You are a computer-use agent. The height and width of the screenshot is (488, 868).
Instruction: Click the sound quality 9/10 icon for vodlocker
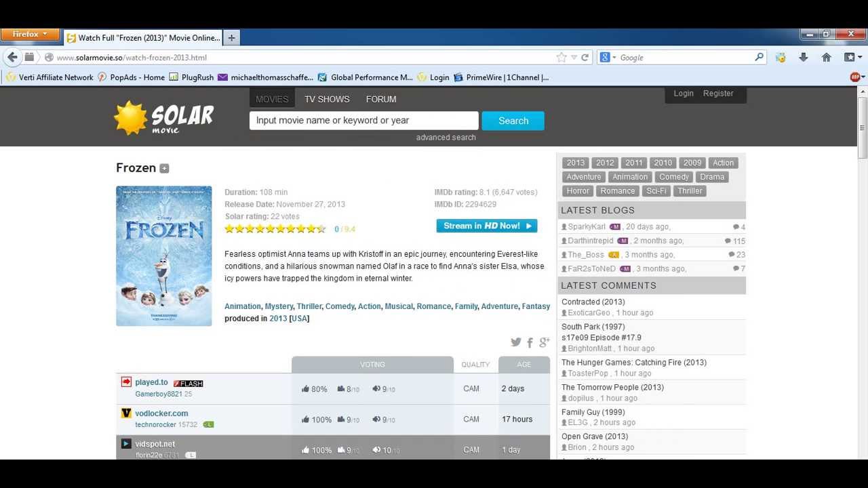coord(384,420)
